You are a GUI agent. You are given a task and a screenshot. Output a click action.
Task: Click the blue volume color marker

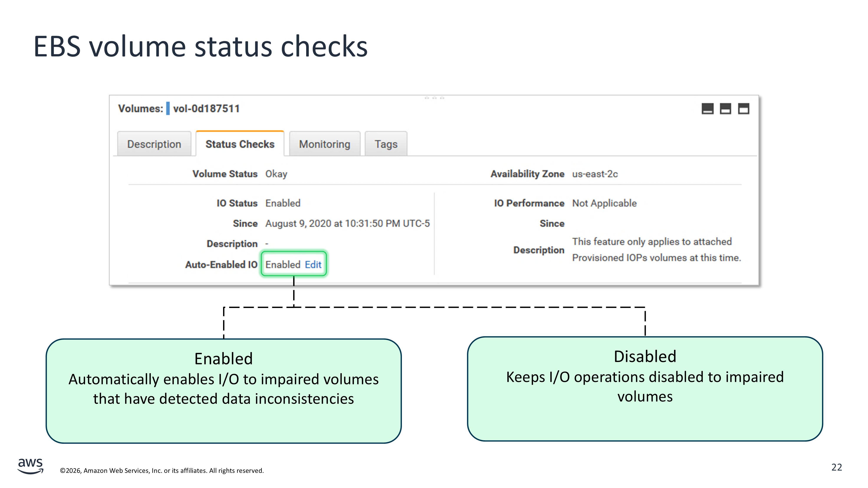point(168,109)
